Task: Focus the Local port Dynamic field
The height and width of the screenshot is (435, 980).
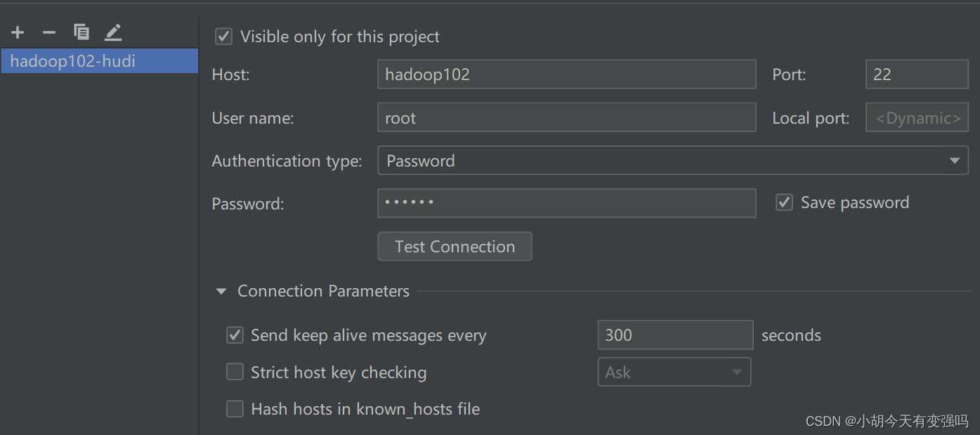Action: coord(917,118)
